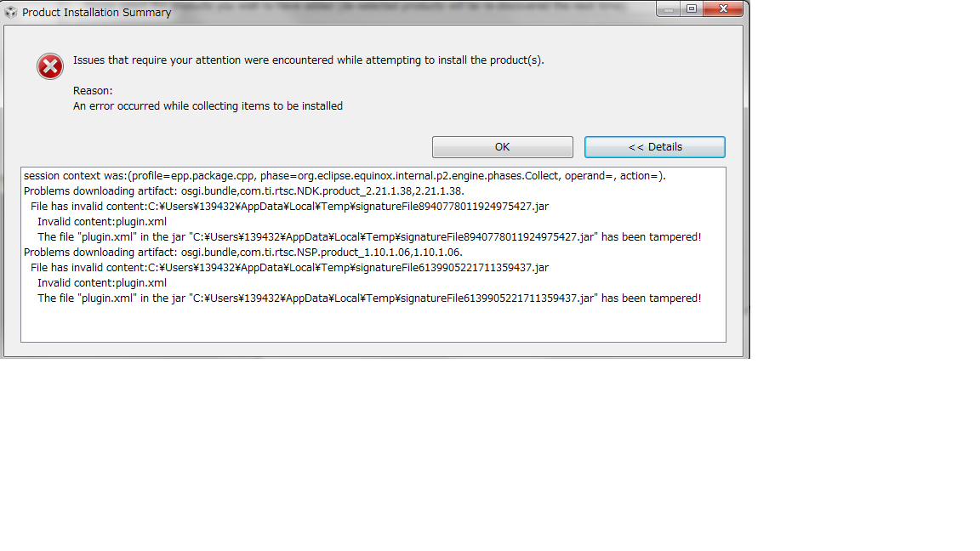Close the Product Installation Summary dialog
The height and width of the screenshot is (551, 980).
(723, 9)
